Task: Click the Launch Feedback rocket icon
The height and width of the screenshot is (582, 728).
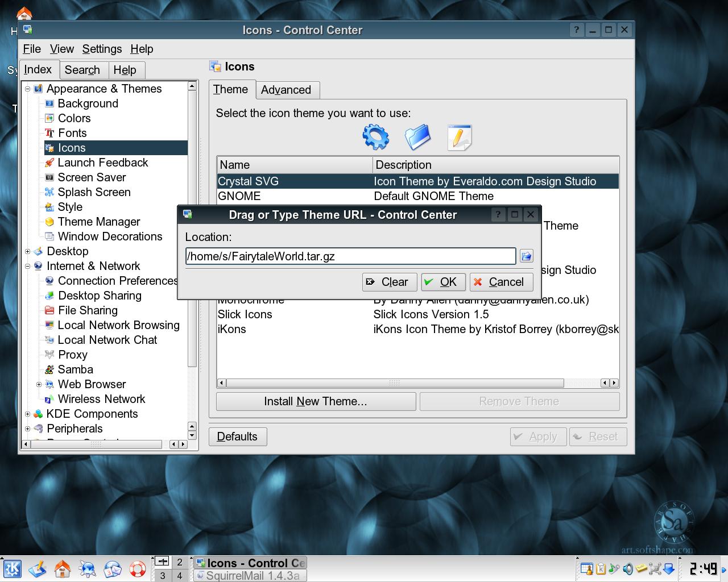Action: point(49,163)
